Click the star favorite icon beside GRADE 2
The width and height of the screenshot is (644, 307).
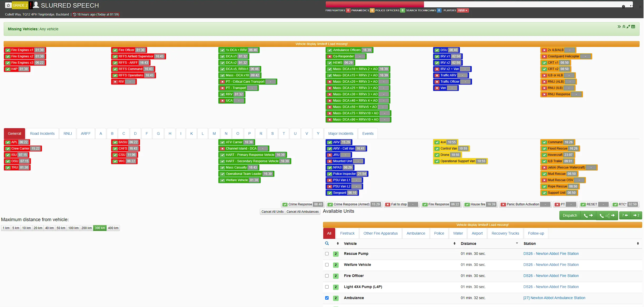(x=8, y=5)
